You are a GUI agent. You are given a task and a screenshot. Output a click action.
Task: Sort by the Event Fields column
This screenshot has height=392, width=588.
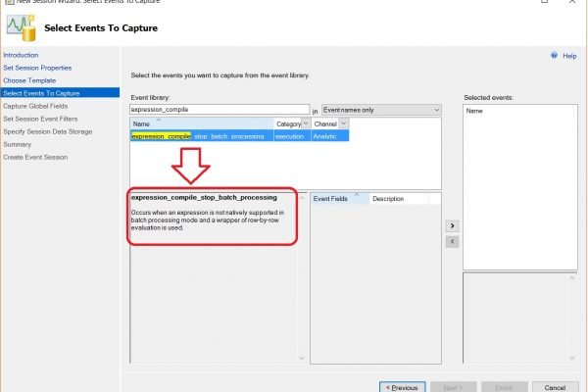[x=340, y=199]
